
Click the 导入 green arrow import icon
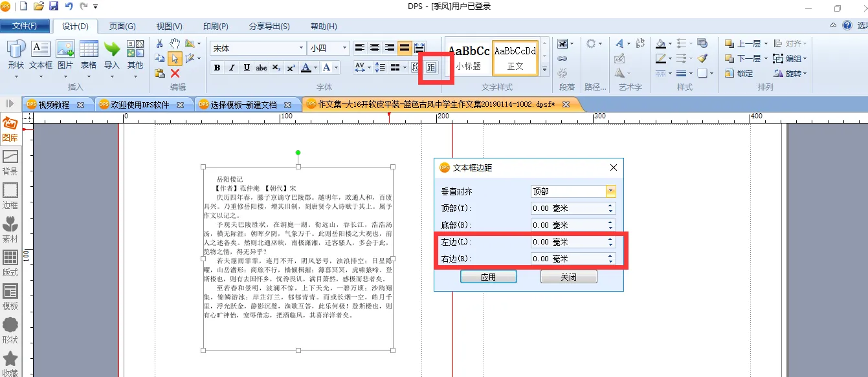[x=112, y=54]
